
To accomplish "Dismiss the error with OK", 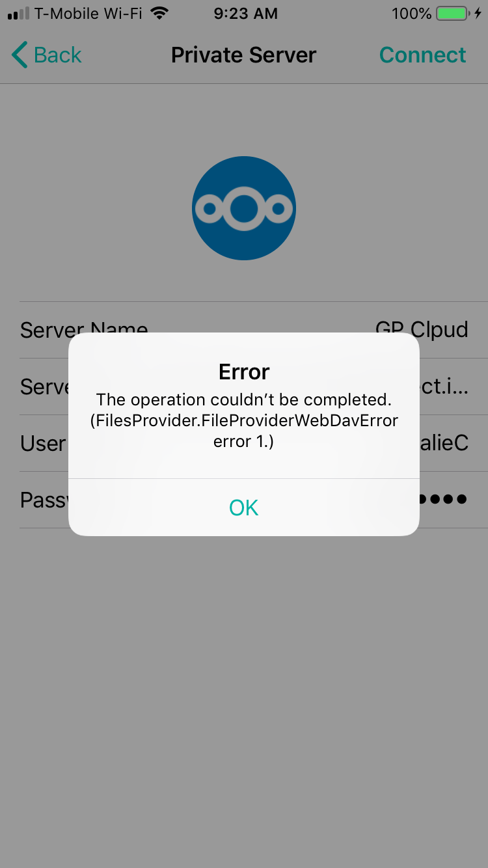I will pyautogui.click(x=244, y=508).
